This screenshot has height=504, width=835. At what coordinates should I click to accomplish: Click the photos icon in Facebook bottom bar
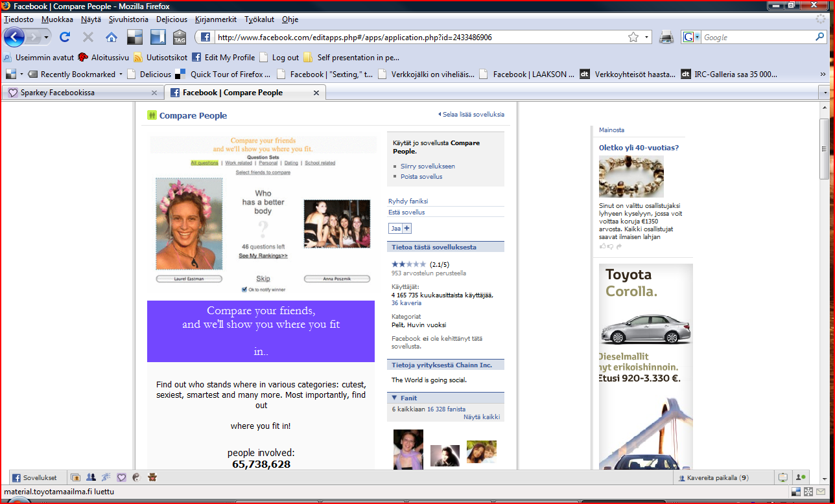click(x=75, y=478)
